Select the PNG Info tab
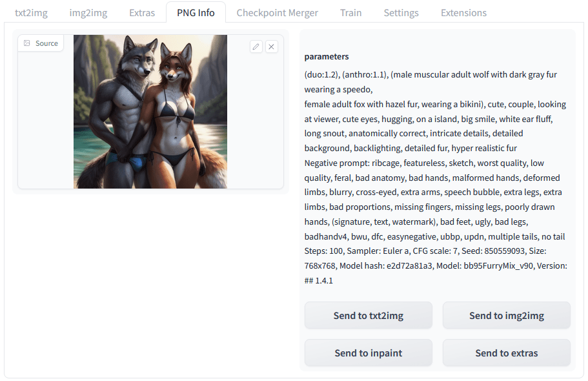588x381 pixels. (x=196, y=13)
